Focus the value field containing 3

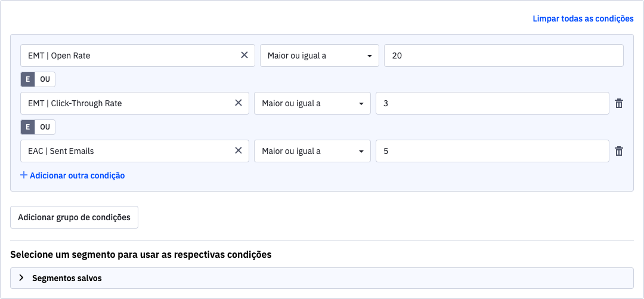(493, 103)
